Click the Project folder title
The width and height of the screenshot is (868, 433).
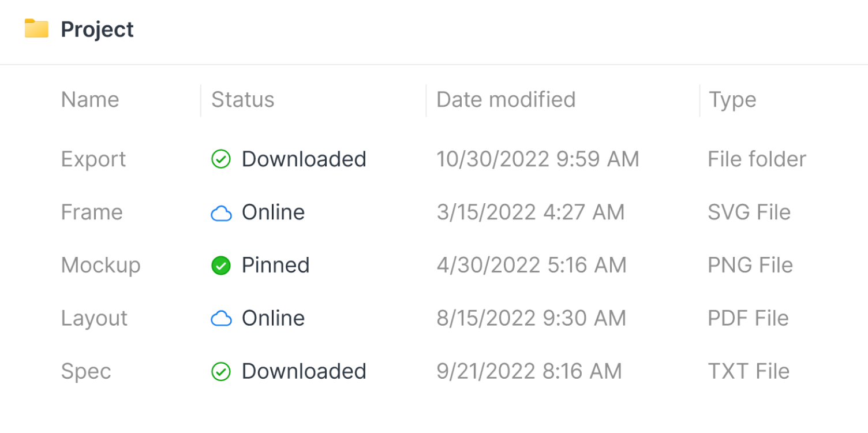point(97,29)
